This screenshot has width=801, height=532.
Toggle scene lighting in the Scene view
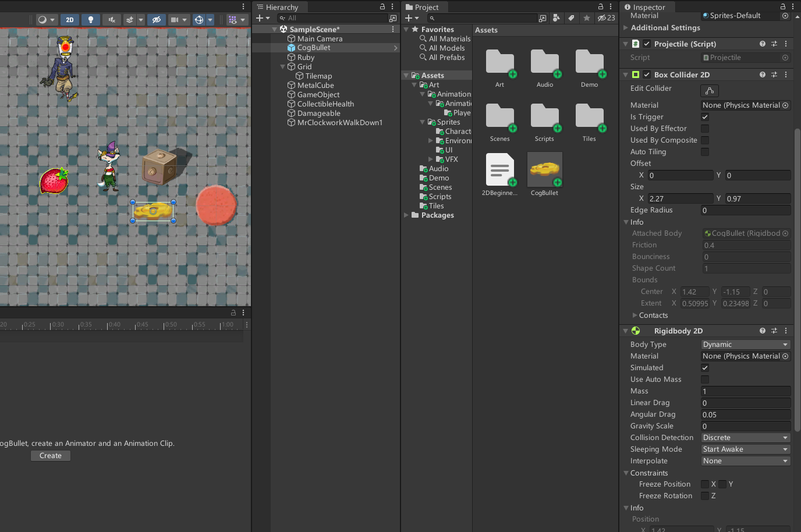90,19
